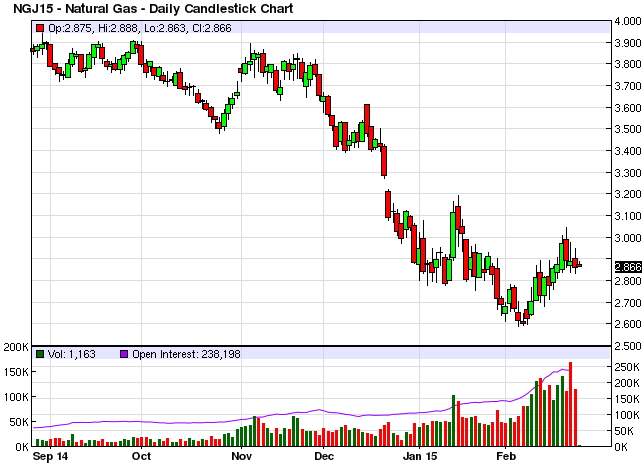
Task: Click the 3.500 price axis label
Action: click(628, 129)
